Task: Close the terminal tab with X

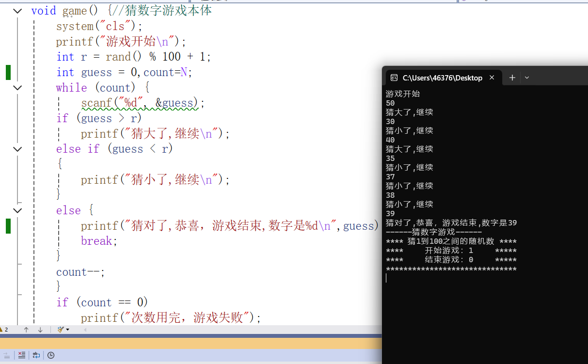Action: coord(492,78)
